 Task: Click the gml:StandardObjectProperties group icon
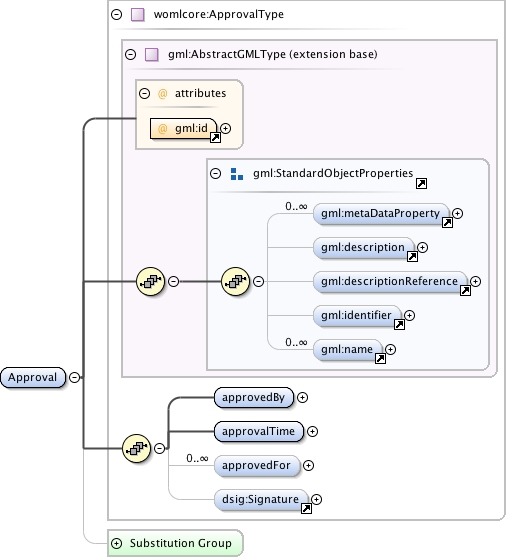pyautogui.click(x=237, y=174)
